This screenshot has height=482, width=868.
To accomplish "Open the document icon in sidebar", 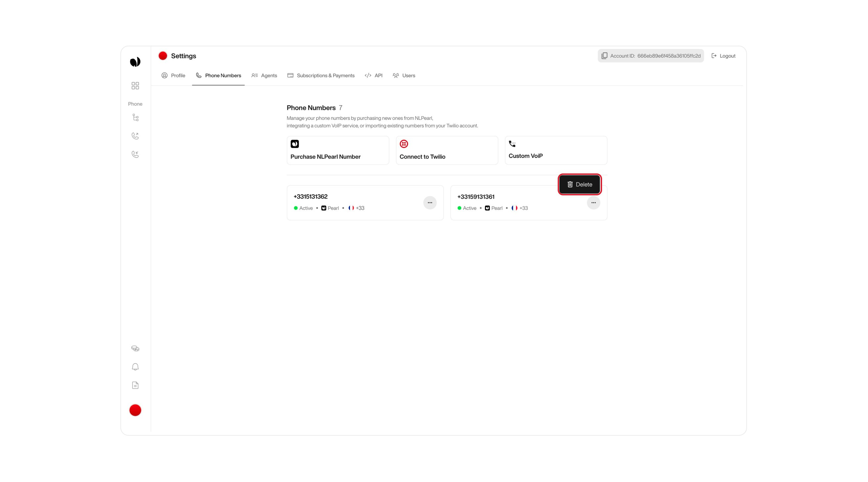I will (x=135, y=385).
